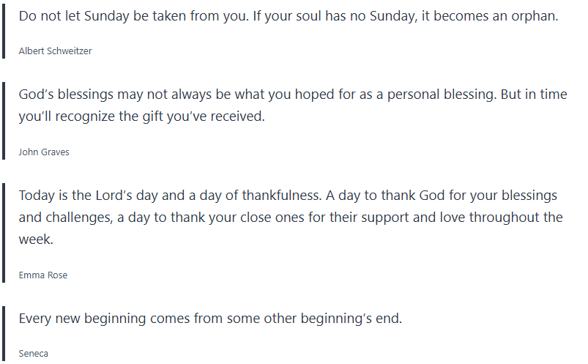Click the line "you'll recognize the gift you've received"
588x364 pixels.
click(141, 117)
